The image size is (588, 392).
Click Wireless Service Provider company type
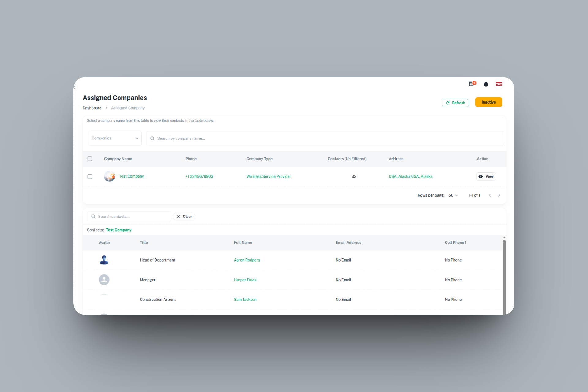tap(269, 176)
